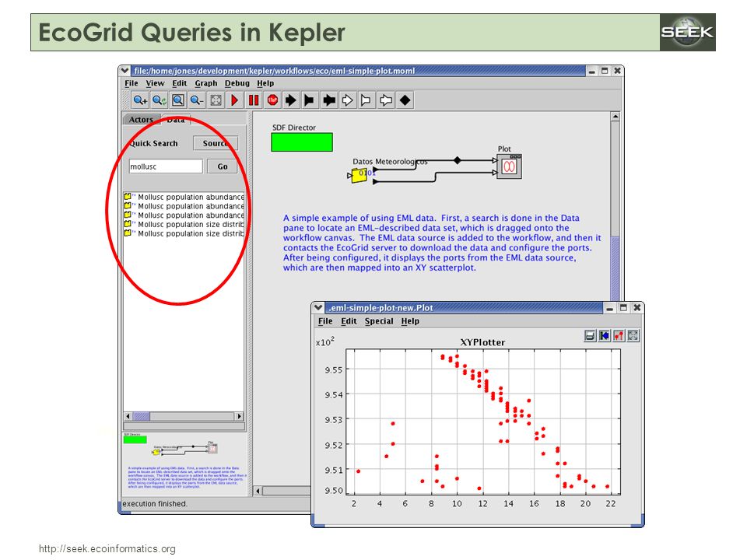This screenshot has width=747, height=560.
Task: Add an input/output port, black double arrow icon
Action: click(x=328, y=100)
